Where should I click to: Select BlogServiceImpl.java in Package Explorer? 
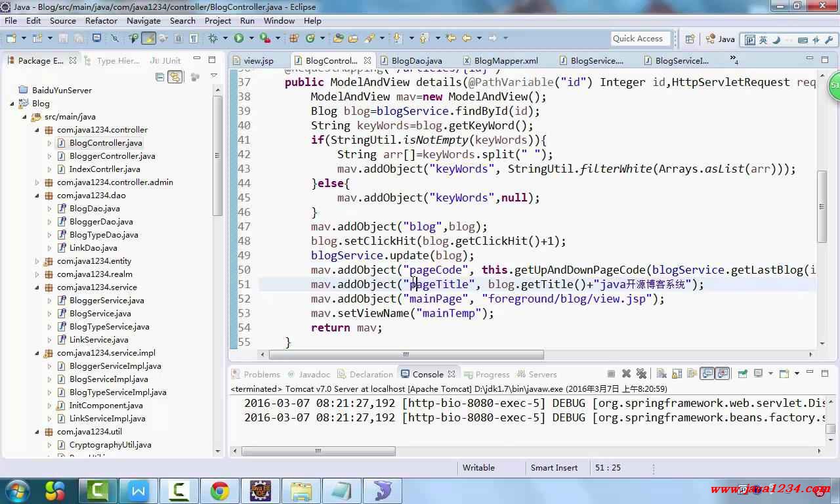pos(108,379)
